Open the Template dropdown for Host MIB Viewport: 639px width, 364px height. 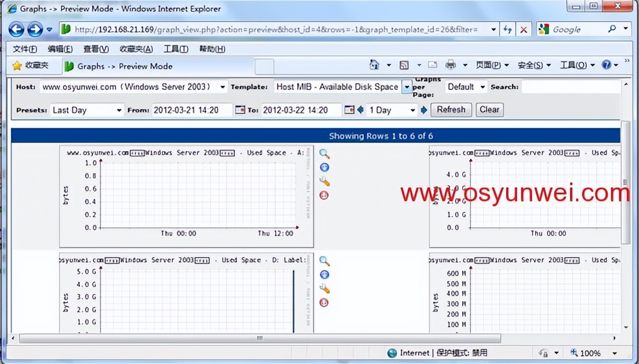(x=407, y=87)
